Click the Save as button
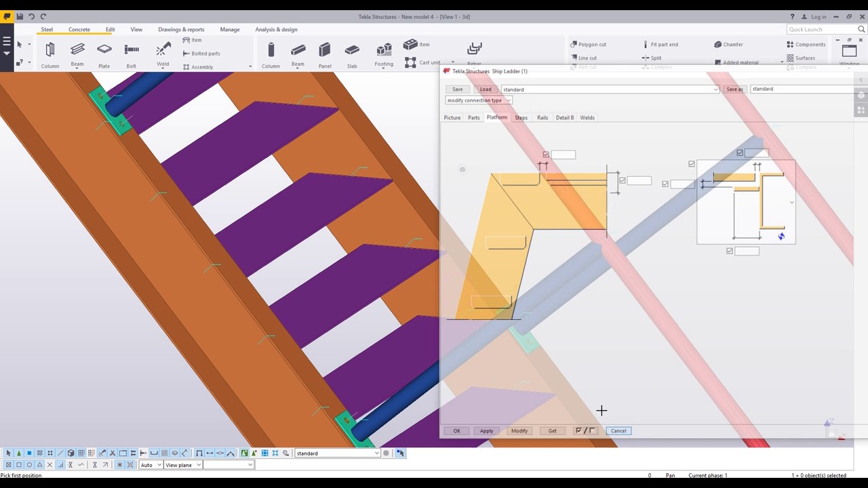The height and width of the screenshot is (488, 868). (x=734, y=89)
